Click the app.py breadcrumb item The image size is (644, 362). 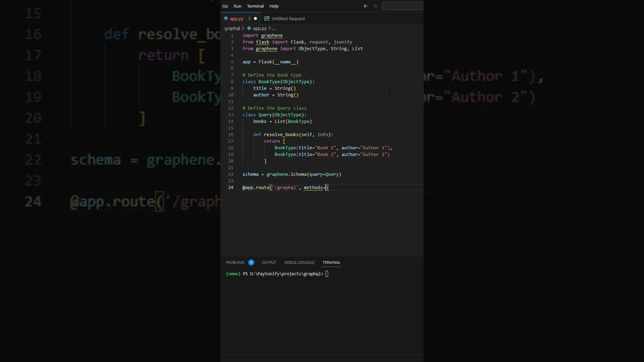pos(260,29)
